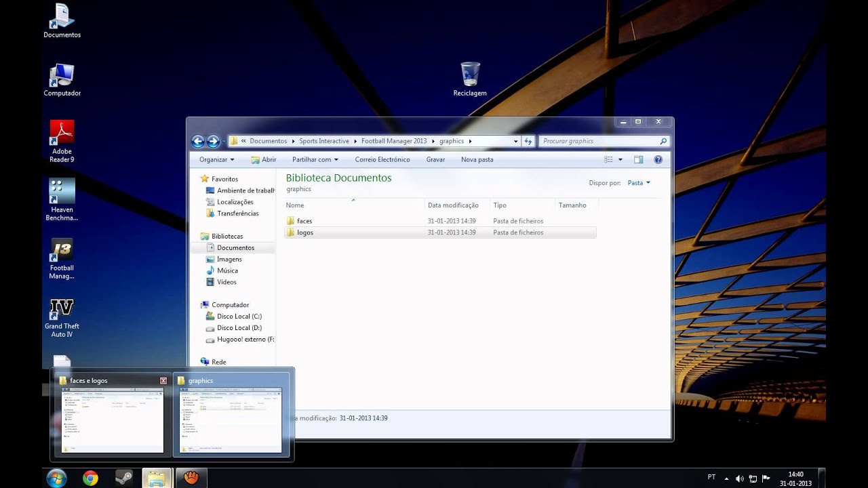
Task: Open Action Center flag tray icon
Action: pyautogui.click(x=766, y=479)
